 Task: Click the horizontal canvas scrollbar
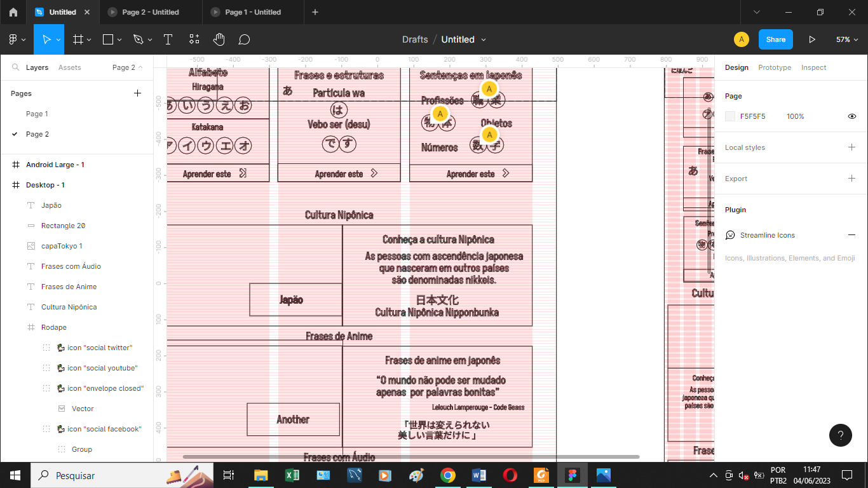[411, 457]
